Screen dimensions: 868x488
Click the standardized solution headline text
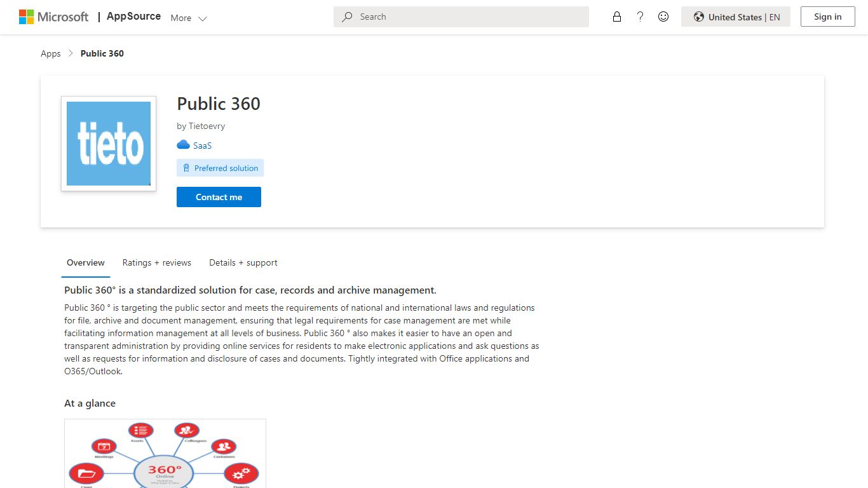pyautogui.click(x=250, y=290)
